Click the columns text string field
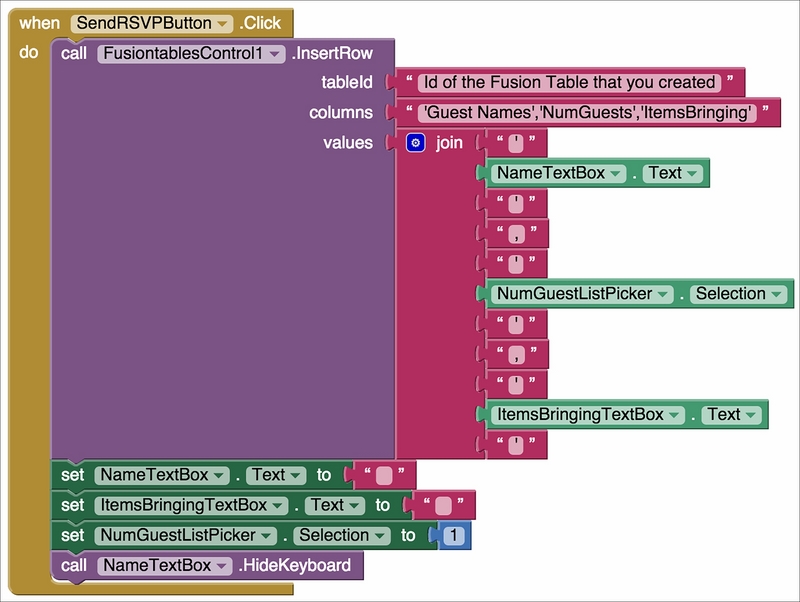Image resolution: width=800 pixels, height=602 pixels. 588,113
